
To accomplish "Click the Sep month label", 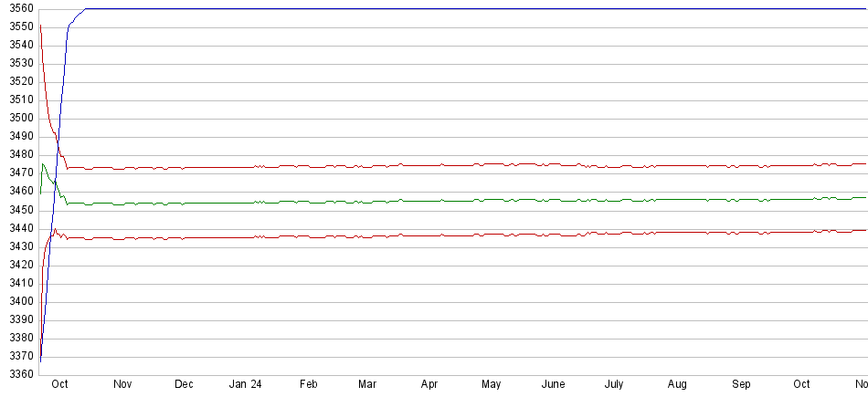I will [741, 385].
